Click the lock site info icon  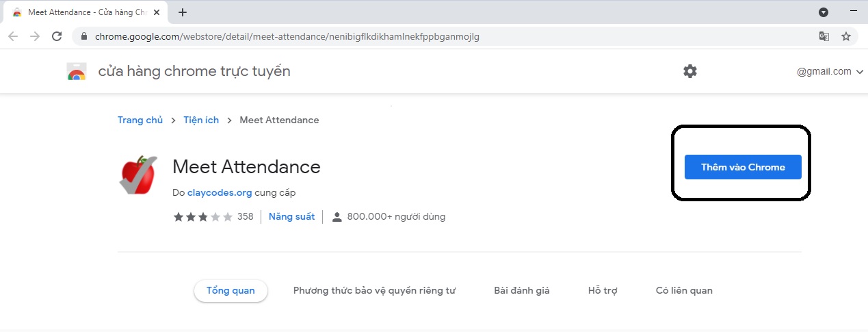pyautogui.click(x=84, y=36)
